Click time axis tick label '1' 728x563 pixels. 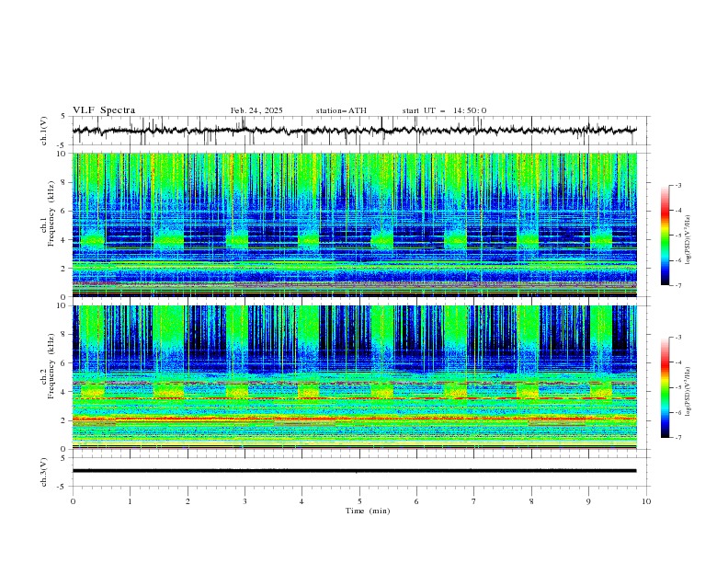(x=130, y=501)
